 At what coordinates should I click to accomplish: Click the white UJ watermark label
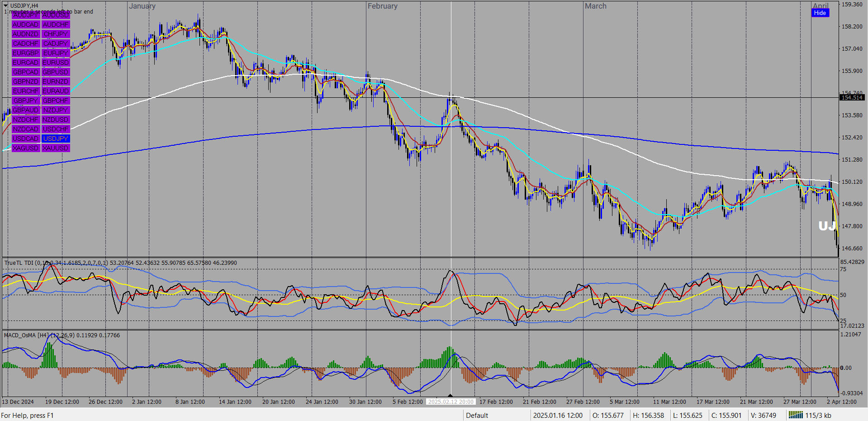[x=827, y=226]
